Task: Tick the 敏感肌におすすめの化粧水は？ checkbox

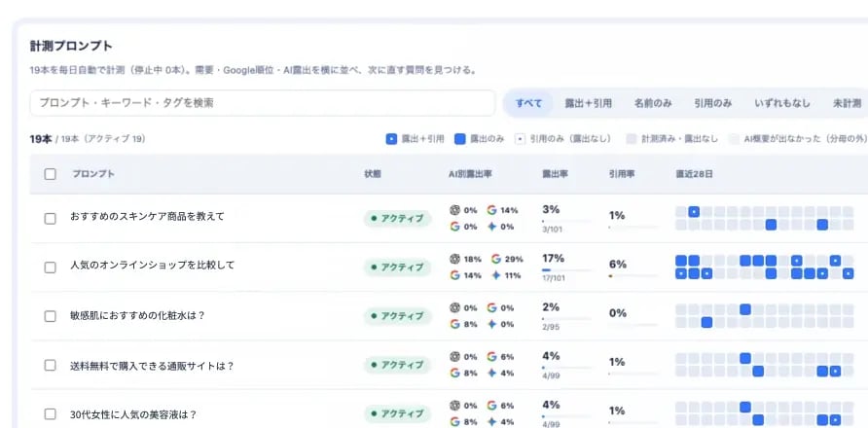Action: pyautogui.click(x=50, y=316)
